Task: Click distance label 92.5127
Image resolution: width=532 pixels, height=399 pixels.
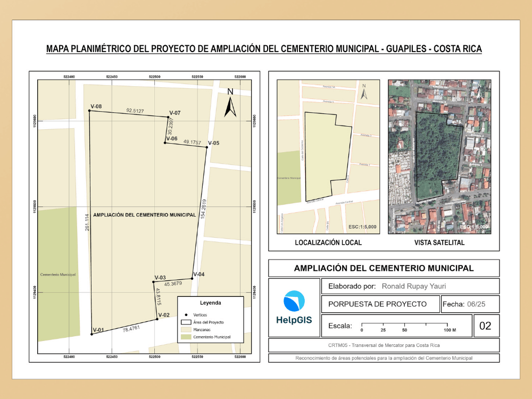Action: [x=135, y=111]
